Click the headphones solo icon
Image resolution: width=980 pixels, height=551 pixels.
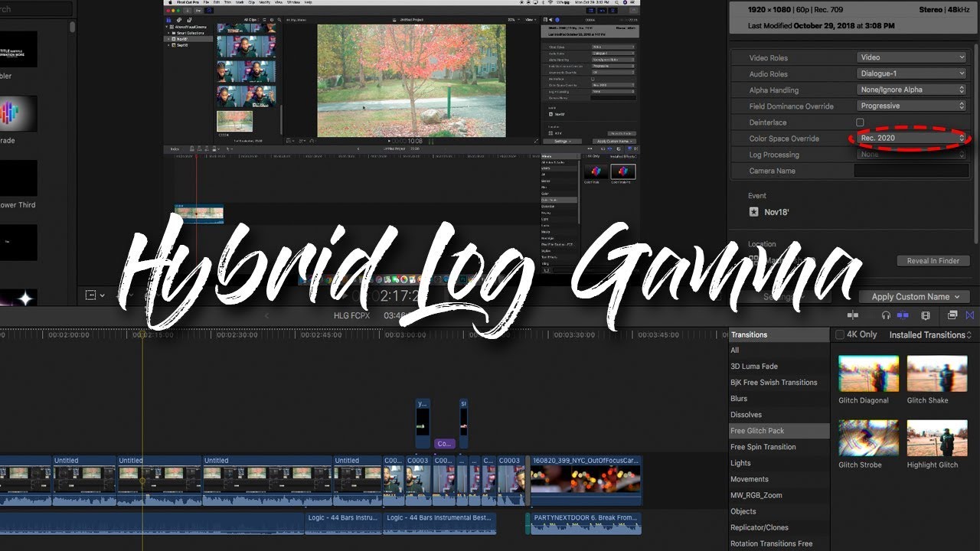[886, 315]
